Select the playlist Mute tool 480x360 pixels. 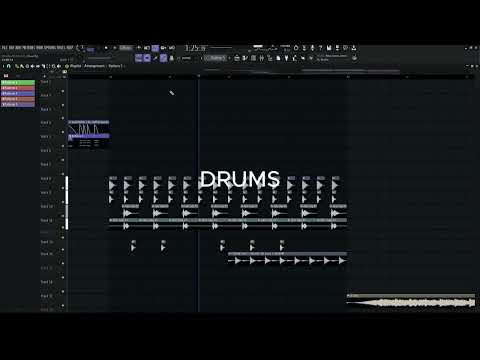point(32,66)
